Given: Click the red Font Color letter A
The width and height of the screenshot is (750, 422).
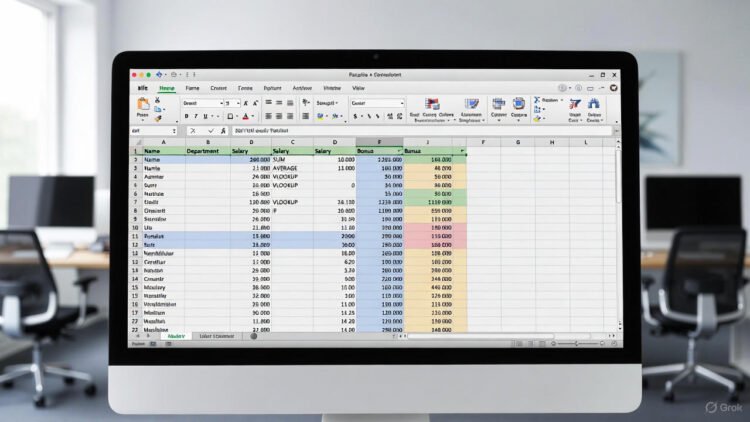Looking at the screenshot, I should pyautogui.click(x=245, y=116).
